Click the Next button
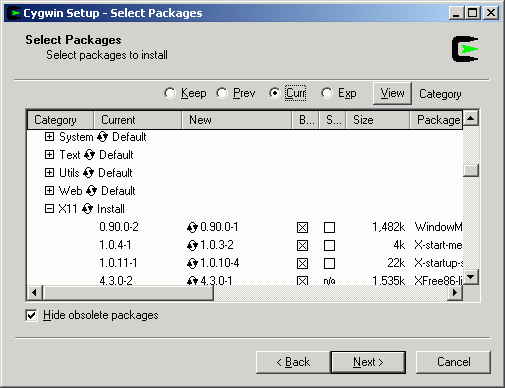Viewport: 505px width, 388px height. [x=368, y=362]
